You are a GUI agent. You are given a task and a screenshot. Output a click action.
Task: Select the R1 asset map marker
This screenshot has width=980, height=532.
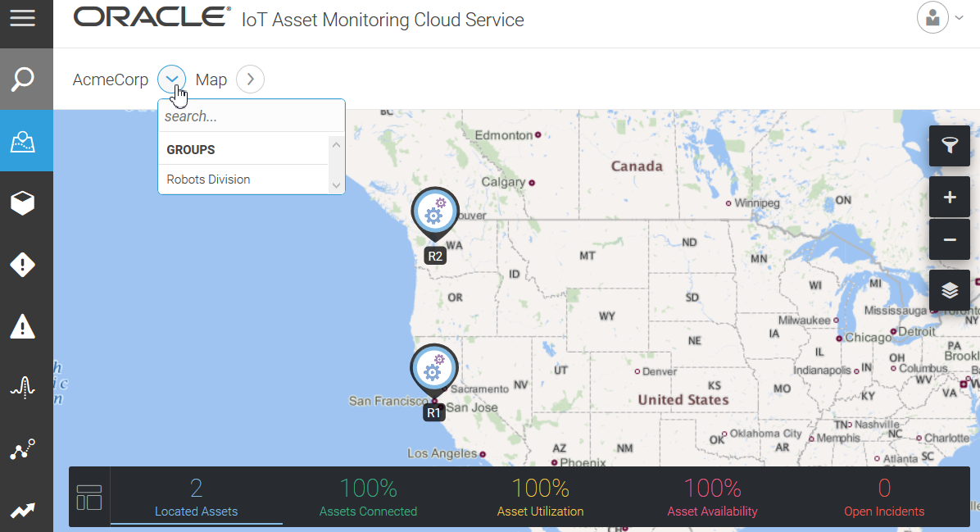click(434, 371)
